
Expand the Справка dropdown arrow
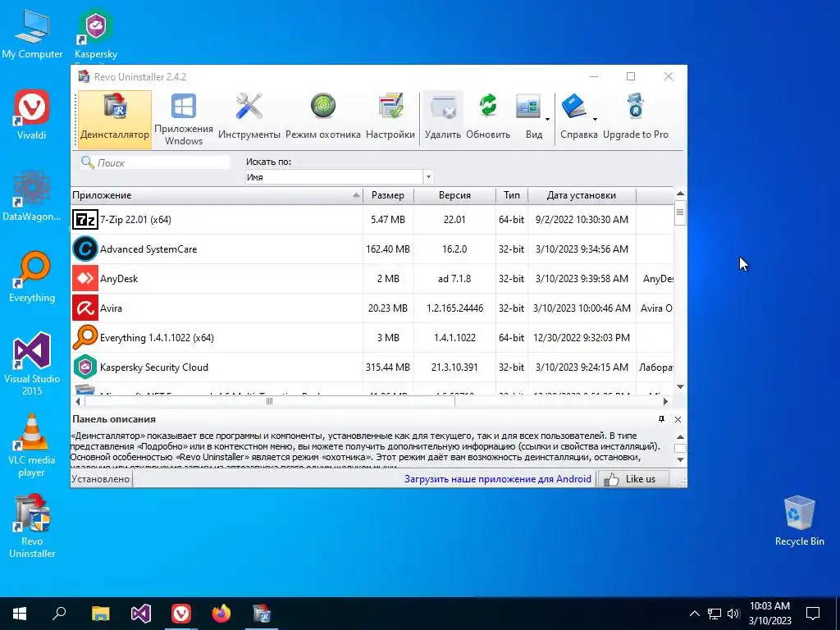595,119
